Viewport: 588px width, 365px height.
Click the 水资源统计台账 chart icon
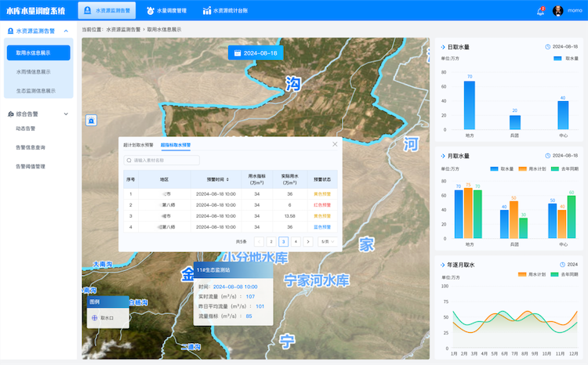[207, 10]
